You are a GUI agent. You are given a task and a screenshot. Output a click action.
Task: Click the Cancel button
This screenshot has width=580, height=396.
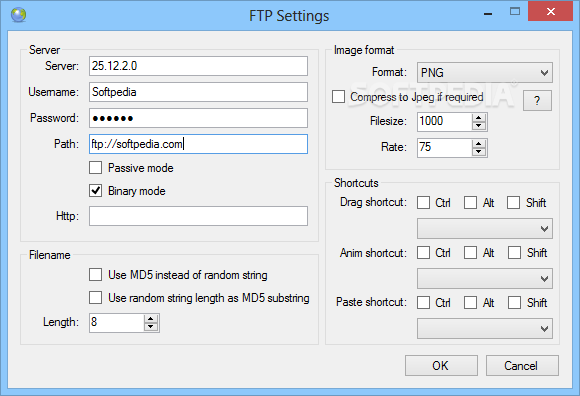click(x=522, y=366)
